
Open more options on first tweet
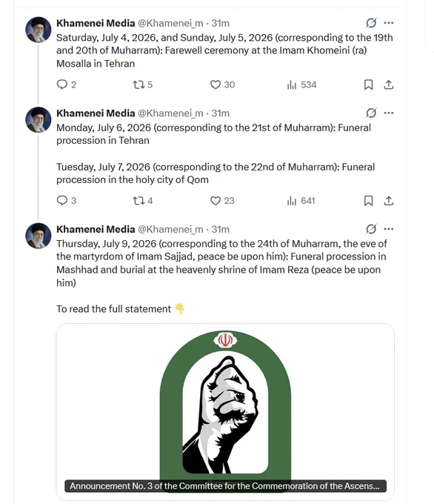[x=389, y=23]
